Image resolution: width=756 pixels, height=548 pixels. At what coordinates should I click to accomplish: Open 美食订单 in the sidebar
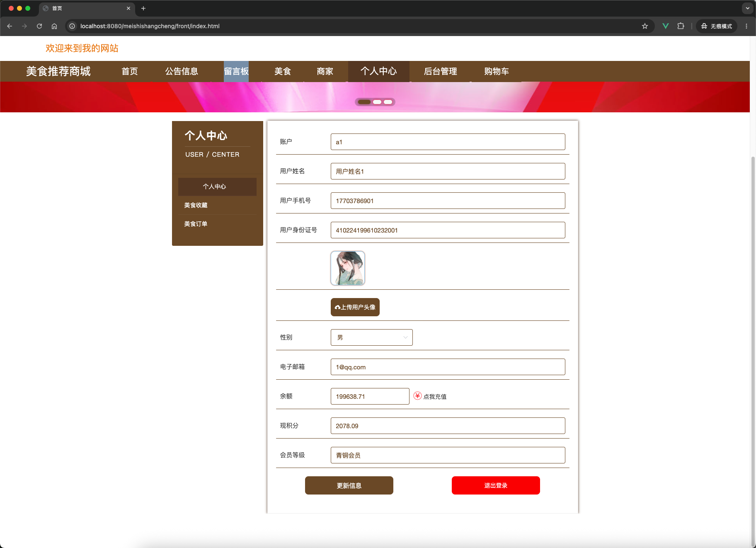point(196,224)
